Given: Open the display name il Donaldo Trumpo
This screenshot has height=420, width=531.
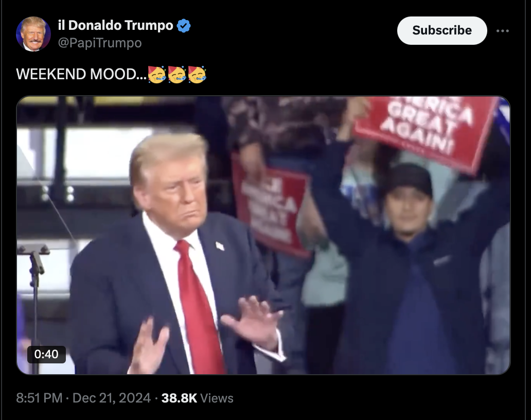Looking at the screenshot, I should (115, 25).
